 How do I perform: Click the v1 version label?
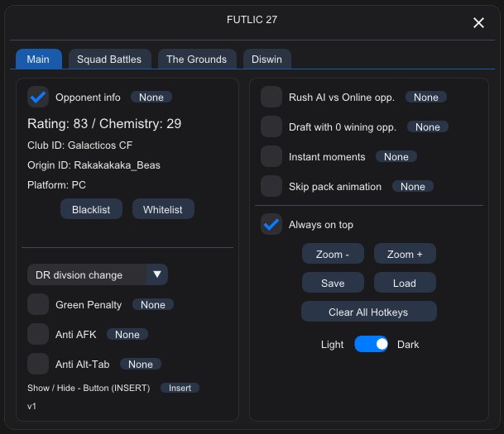(31, 406)
